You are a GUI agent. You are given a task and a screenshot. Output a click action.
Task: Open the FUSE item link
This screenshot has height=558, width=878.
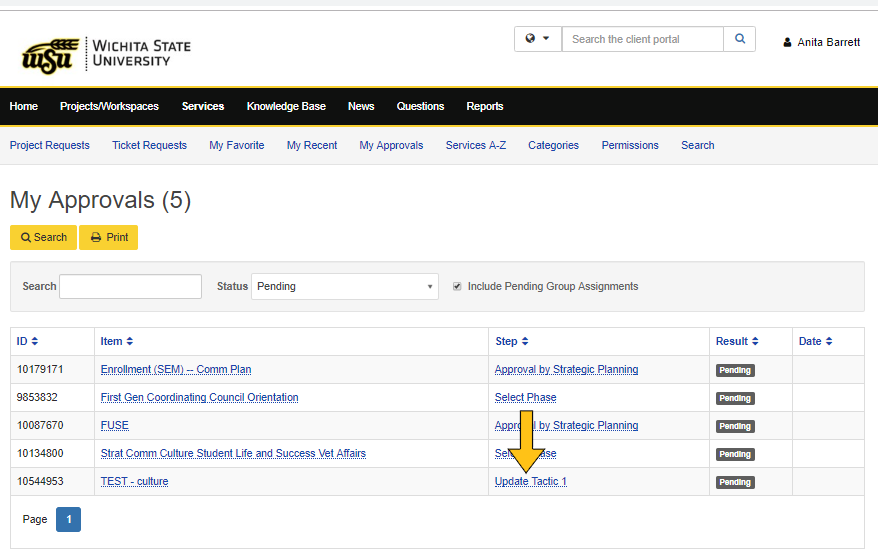pos(115,425)
